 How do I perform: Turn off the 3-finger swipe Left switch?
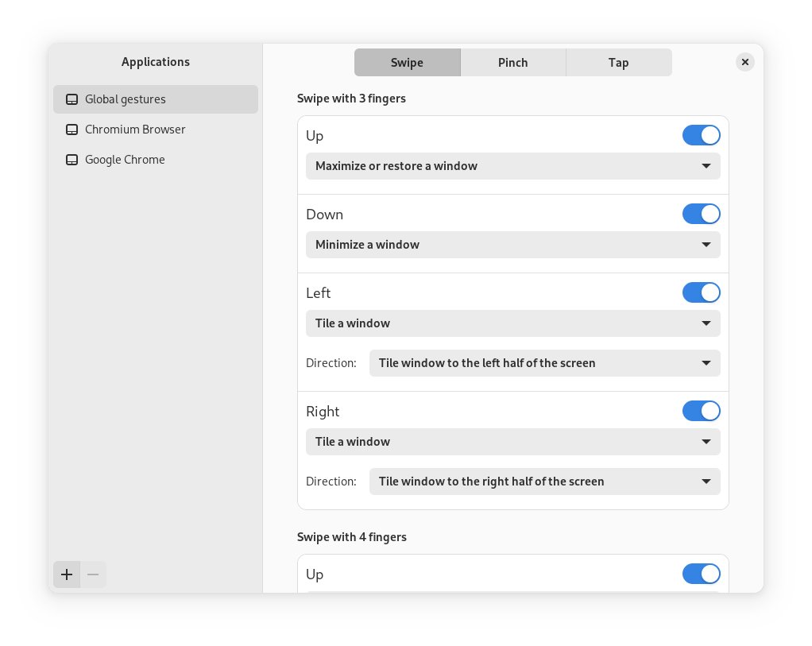tap(702, 292)
